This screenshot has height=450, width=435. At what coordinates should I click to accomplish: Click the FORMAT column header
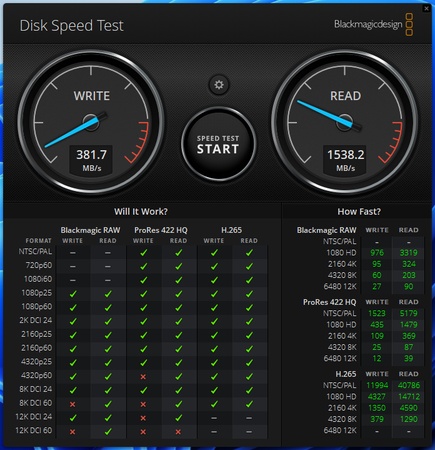(38, 241)
